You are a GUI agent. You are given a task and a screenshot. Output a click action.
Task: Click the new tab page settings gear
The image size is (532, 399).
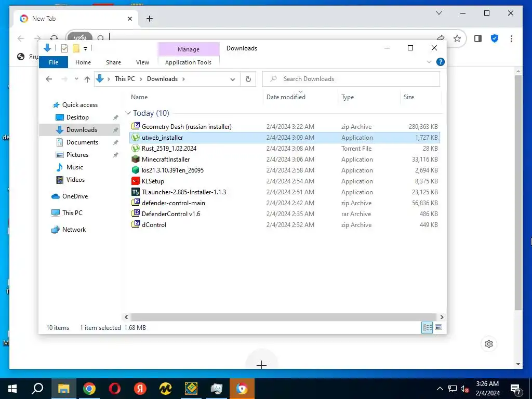pyautogui.click(x=489, y=344)
